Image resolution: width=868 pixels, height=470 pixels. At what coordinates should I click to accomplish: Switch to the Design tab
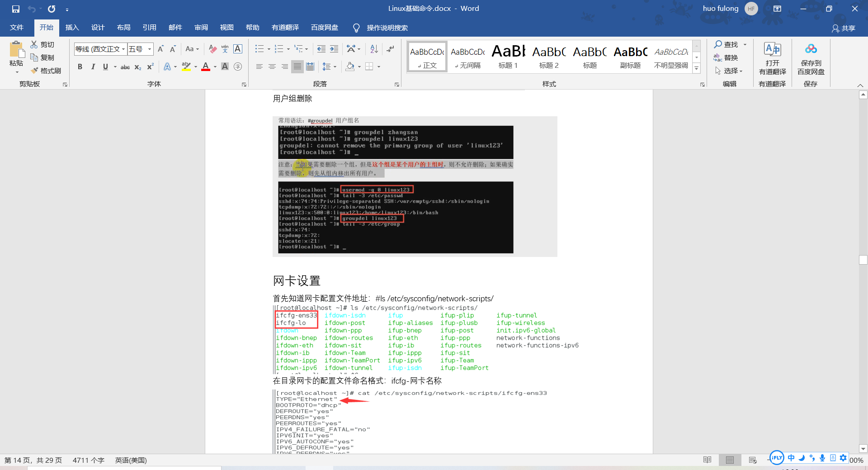98,28
